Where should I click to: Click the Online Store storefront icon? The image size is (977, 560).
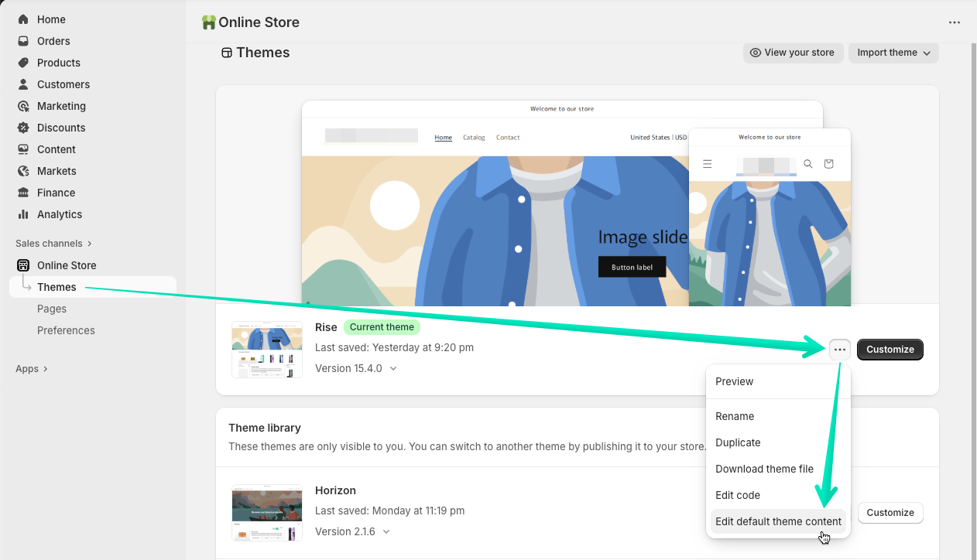[23, 265]
